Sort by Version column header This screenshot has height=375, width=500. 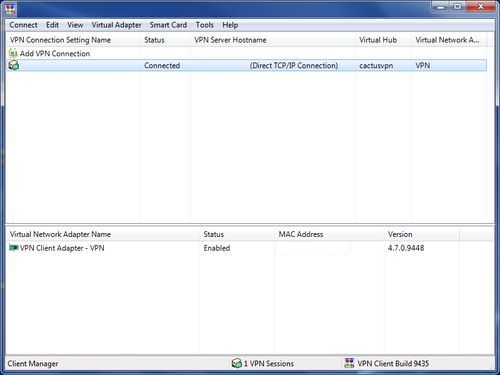pos(422,234)
